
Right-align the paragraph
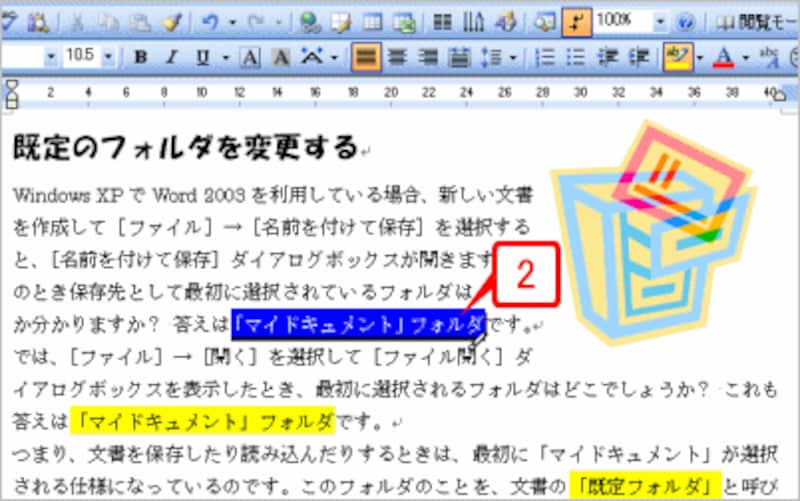pyautogui.click(x=428, y=57)
